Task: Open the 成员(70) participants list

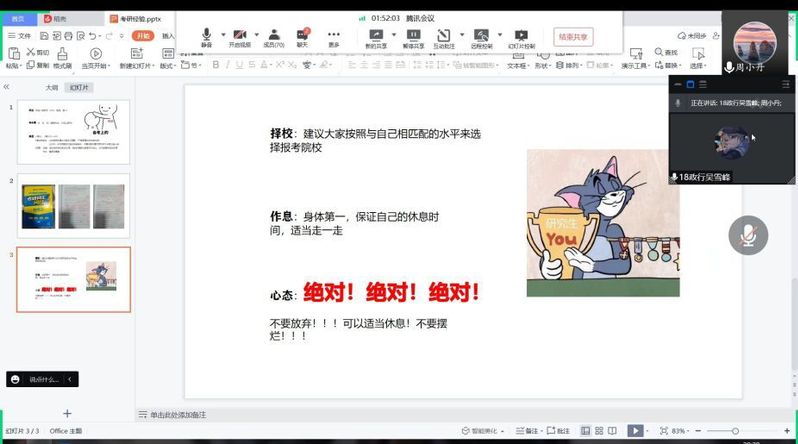Action: (273, 37)
